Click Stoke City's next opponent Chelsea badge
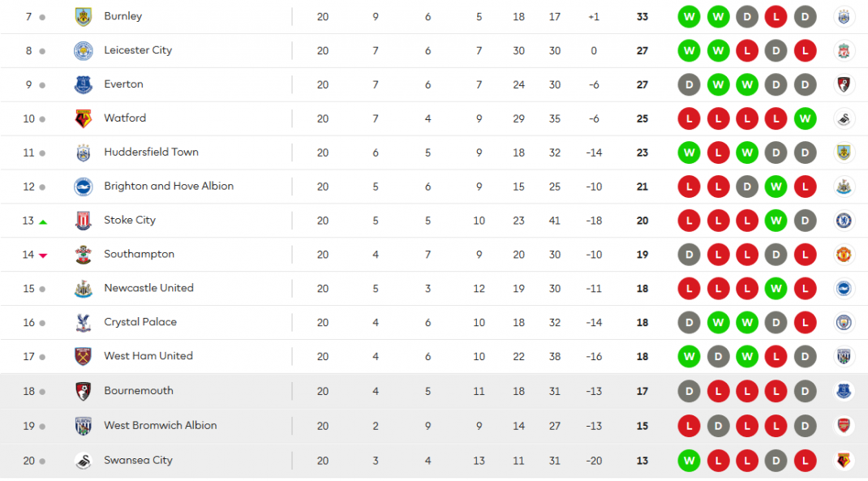The width and height of the screenshot is (868, 481). pos(843,221)
